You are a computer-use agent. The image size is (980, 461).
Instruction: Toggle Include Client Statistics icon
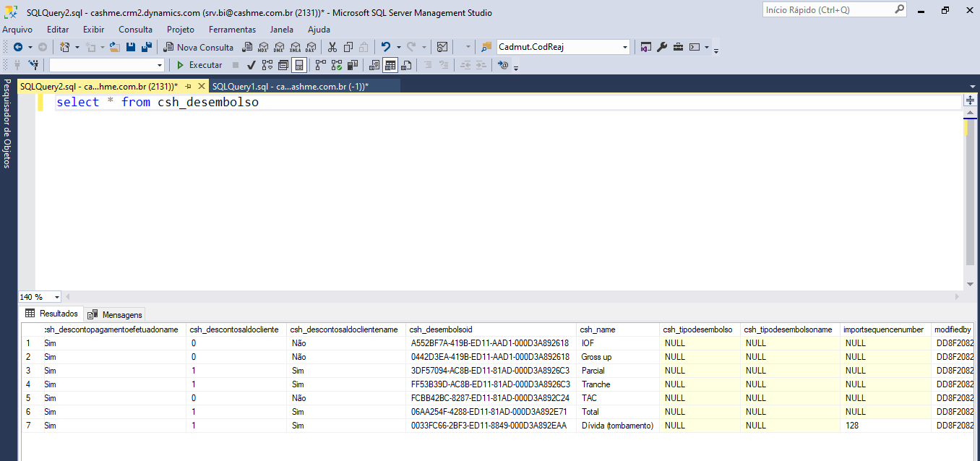pos(352,65)
